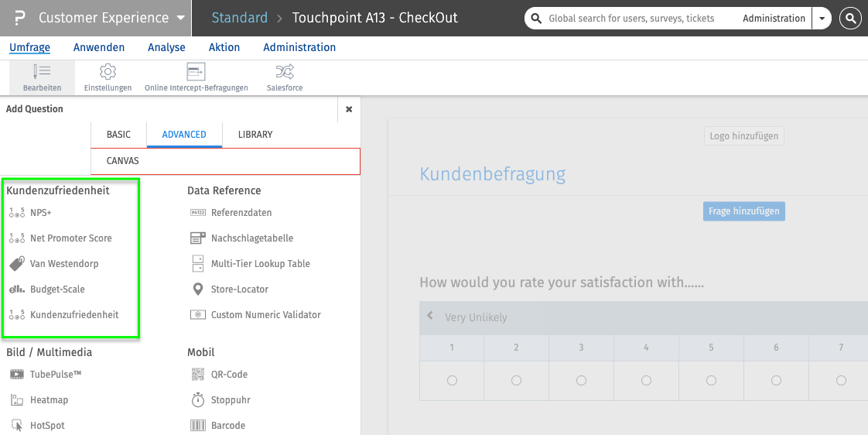Click the magnifier search icon button

[x=850, y=19]
